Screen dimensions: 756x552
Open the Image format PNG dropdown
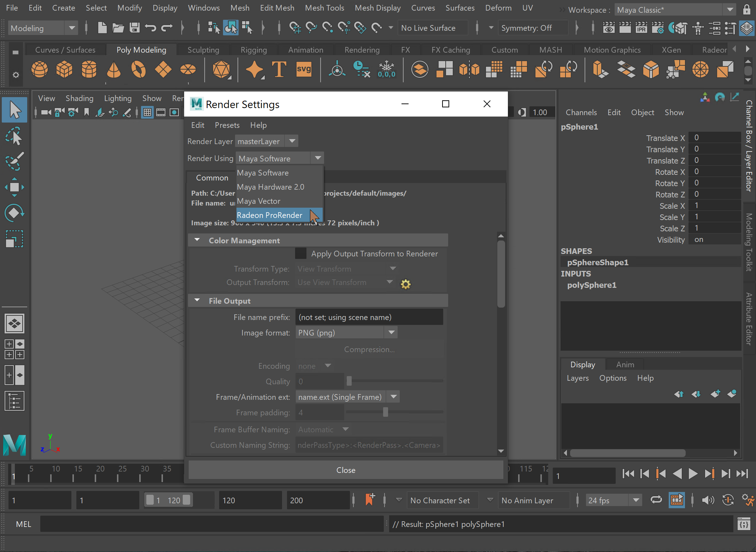[346, 333]
